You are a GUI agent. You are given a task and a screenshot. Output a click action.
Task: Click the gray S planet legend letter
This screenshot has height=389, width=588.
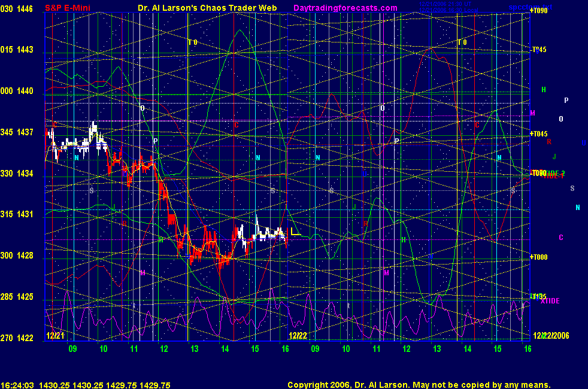572,188
